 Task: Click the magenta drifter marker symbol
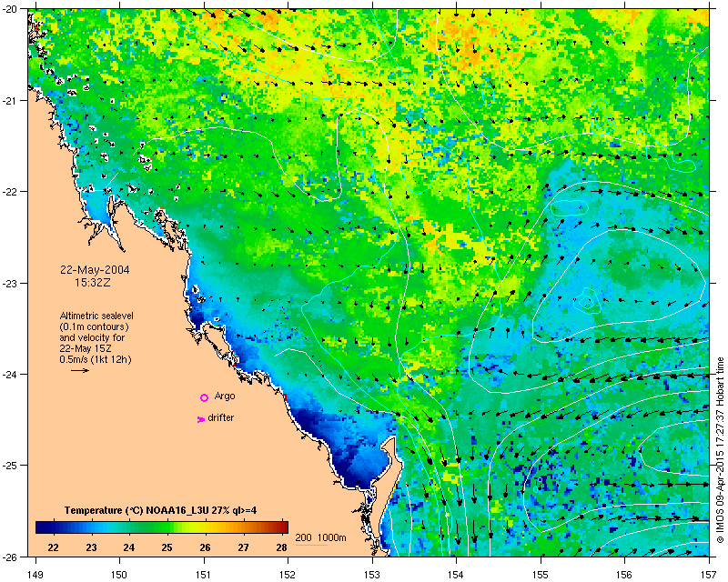(201, 419)
